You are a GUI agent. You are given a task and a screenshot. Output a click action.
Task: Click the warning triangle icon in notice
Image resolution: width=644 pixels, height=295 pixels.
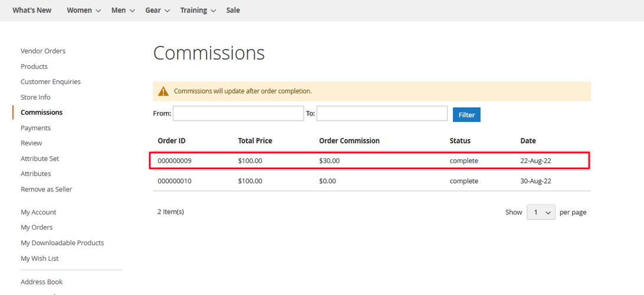(163, 91)
